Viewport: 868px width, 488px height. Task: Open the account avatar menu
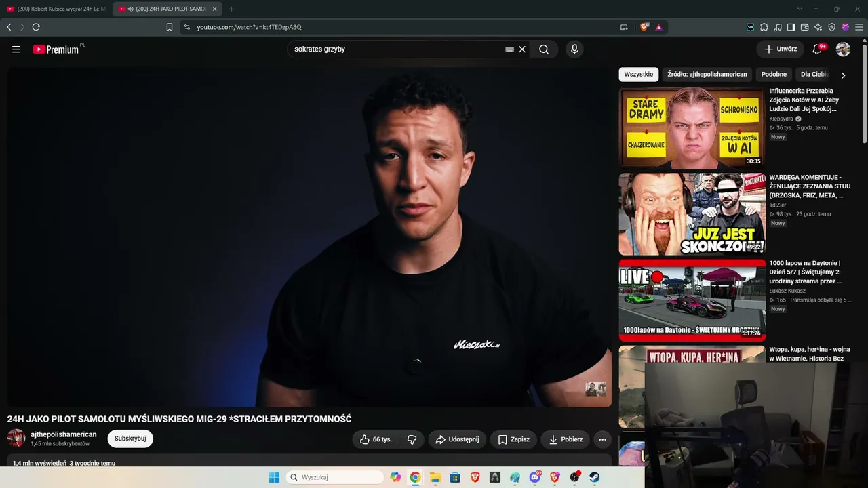[x=843, y=49]
